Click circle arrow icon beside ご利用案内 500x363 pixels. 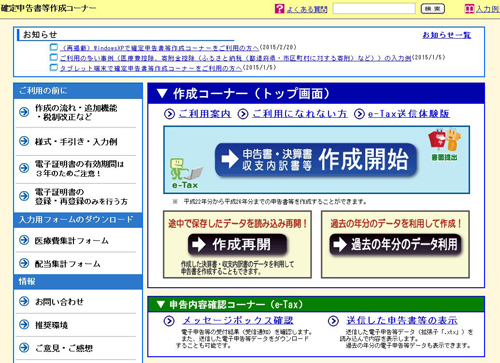pyautogui.click(x=169, y=114)
